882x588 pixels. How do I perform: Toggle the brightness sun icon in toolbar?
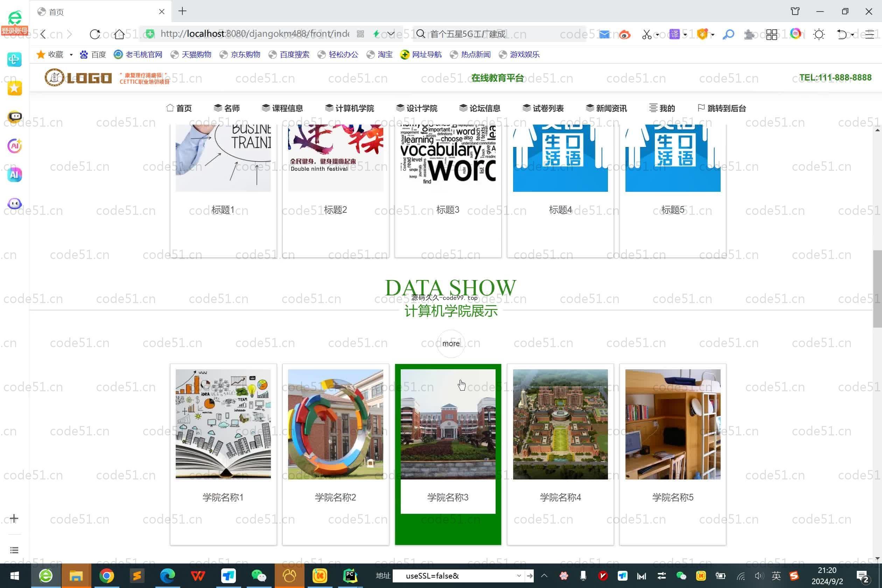tap(819, 35)
